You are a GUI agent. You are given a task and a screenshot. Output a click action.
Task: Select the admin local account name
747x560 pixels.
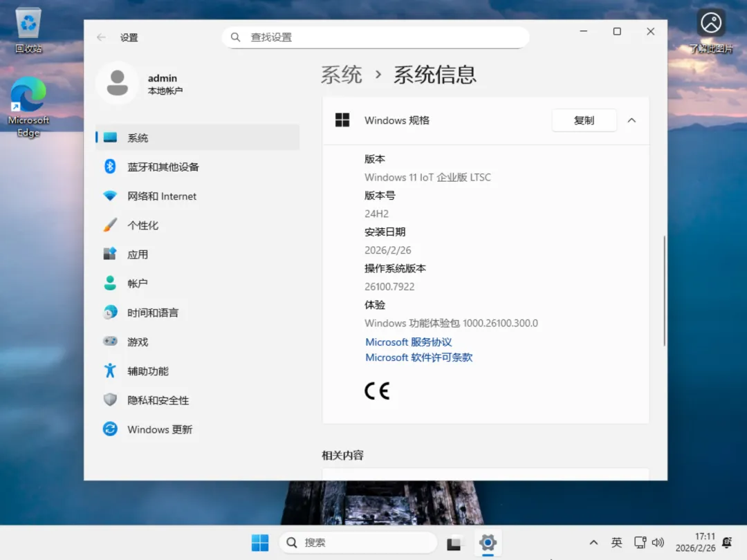point(163,78)
